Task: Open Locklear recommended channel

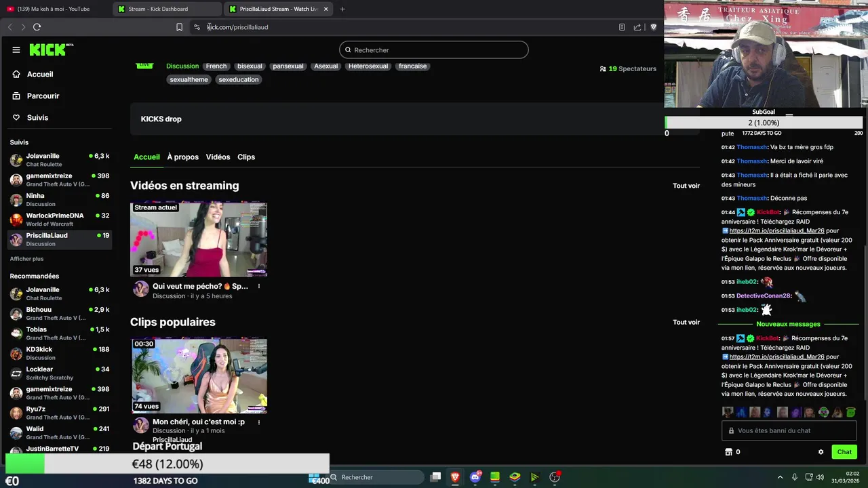Action: pos(60,373)
